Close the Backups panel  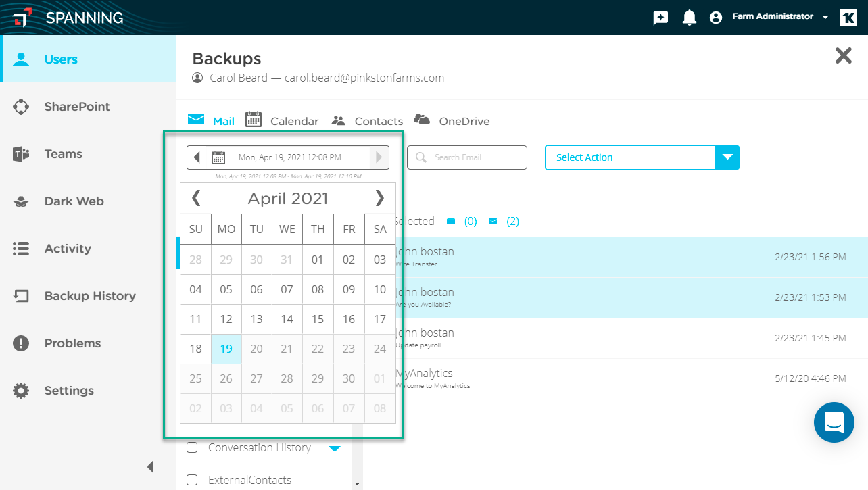pos(844,55)
